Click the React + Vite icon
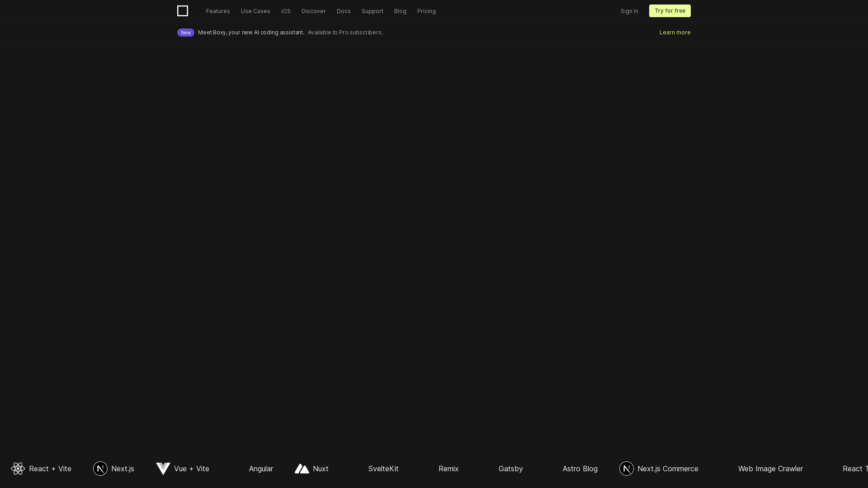This screenshot has height=488, width=868. [17, 468]
